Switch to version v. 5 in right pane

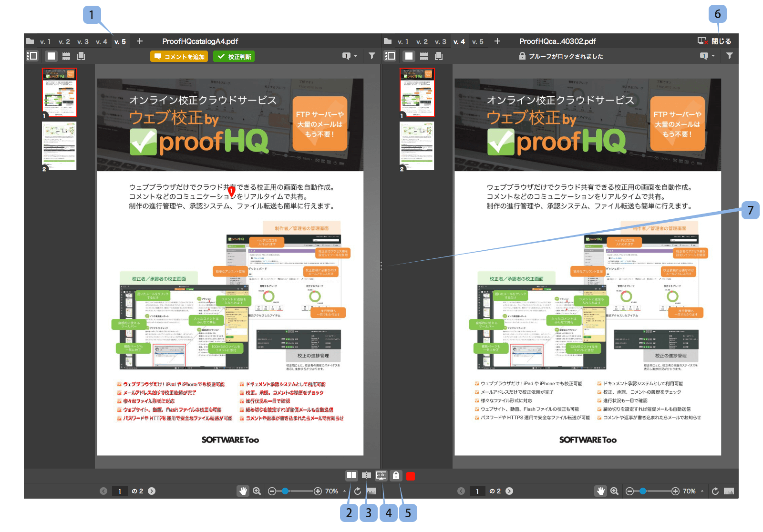pyautogui.click(x=478, y=41)
